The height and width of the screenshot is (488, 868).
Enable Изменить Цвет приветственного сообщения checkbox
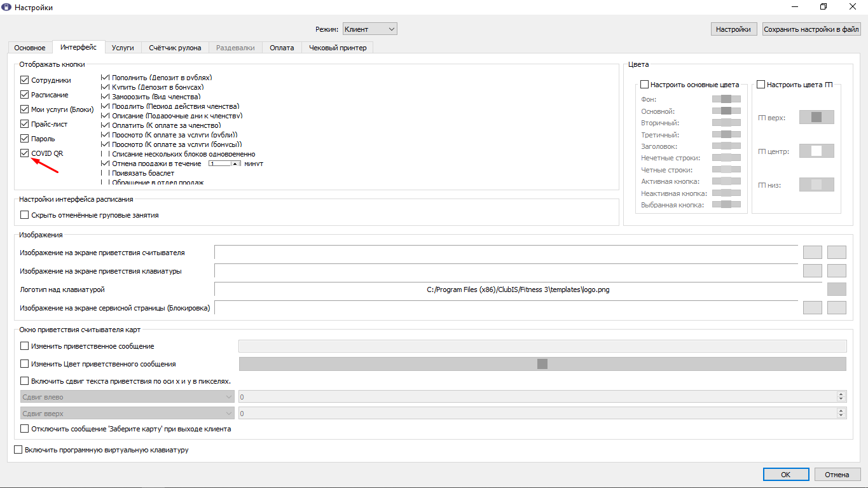click(25, 364)
